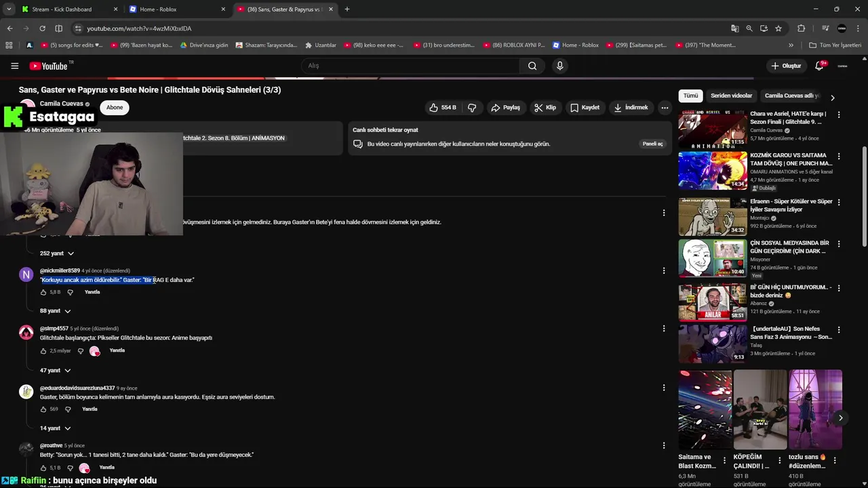Expand 252 yanıt replies
The height and width of the screenshot is (488, 868).
[57, 253]
